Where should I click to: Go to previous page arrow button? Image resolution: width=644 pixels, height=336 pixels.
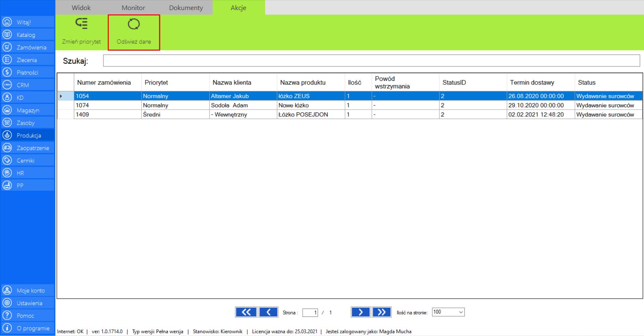pyautogui.click(x=268, y=312)
